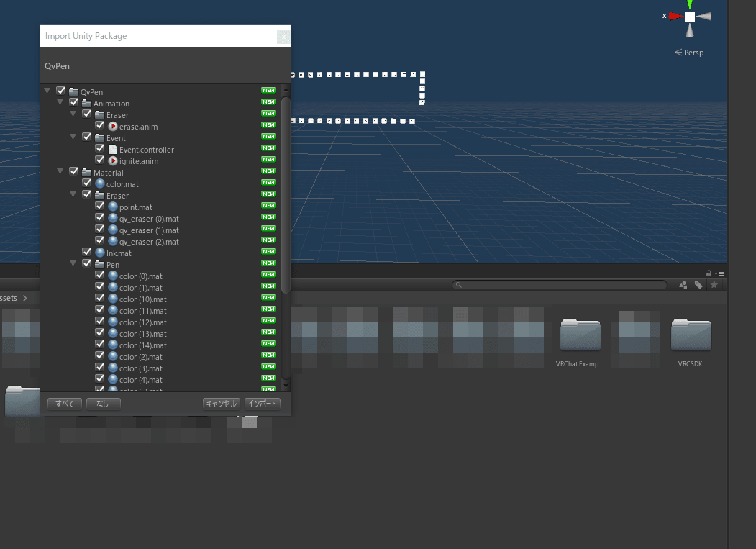Collapse the Material folder arrow
This screenshot has height=549, width=756.
pos(60,173)
